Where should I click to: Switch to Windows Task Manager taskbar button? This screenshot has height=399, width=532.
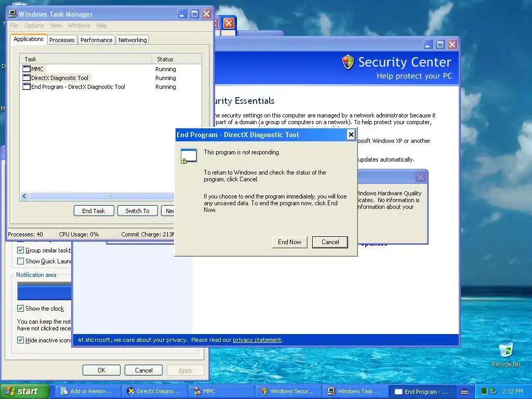click(355, 391)
